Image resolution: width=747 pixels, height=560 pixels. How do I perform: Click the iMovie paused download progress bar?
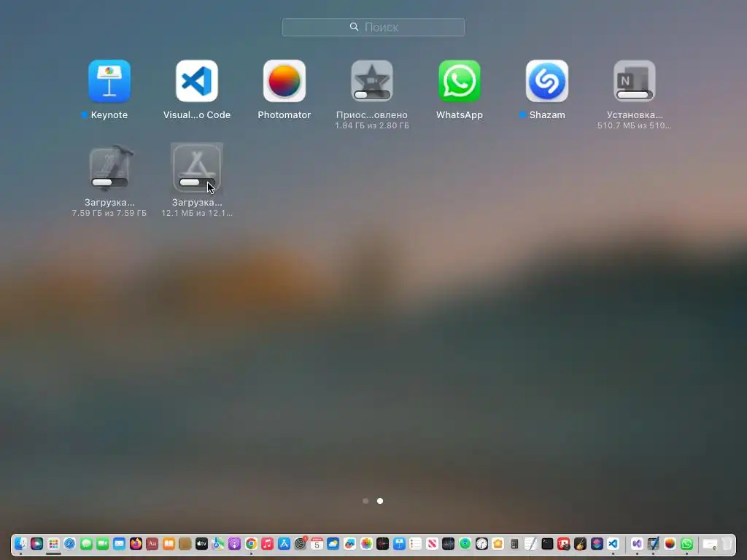pos(372,95)
